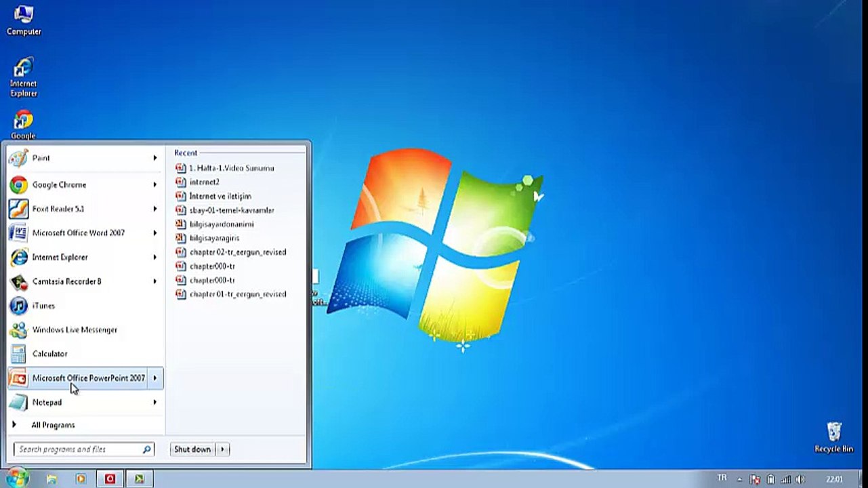Open Windows Explorer from the taskbar
Image resolution: width=868 pixels, height=488 pixels.
[x=51, y=479]
